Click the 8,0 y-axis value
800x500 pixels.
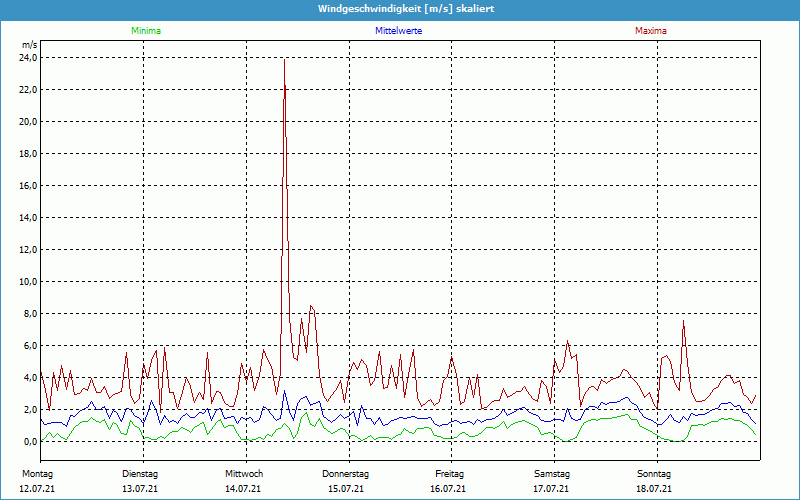point(30,314)
